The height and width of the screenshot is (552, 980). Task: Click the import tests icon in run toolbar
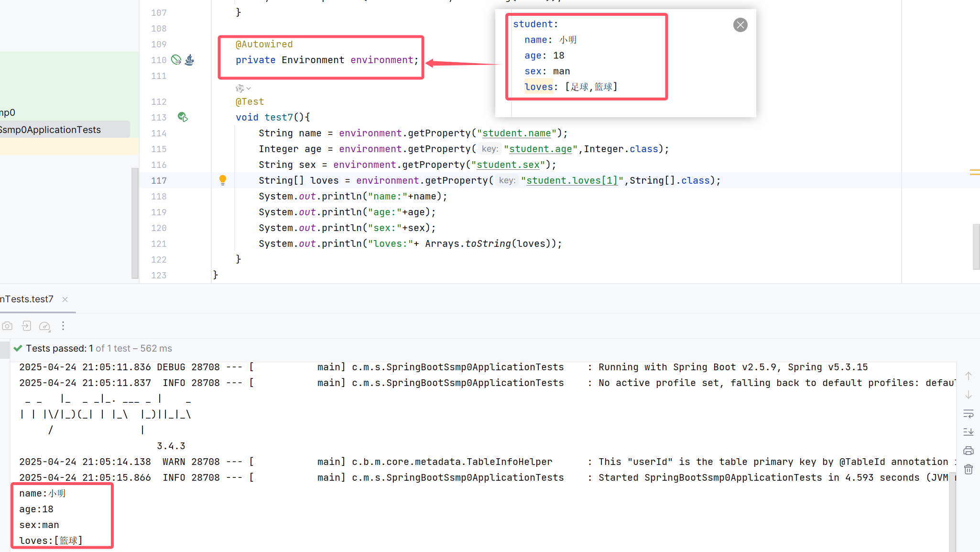click(26, 326)
